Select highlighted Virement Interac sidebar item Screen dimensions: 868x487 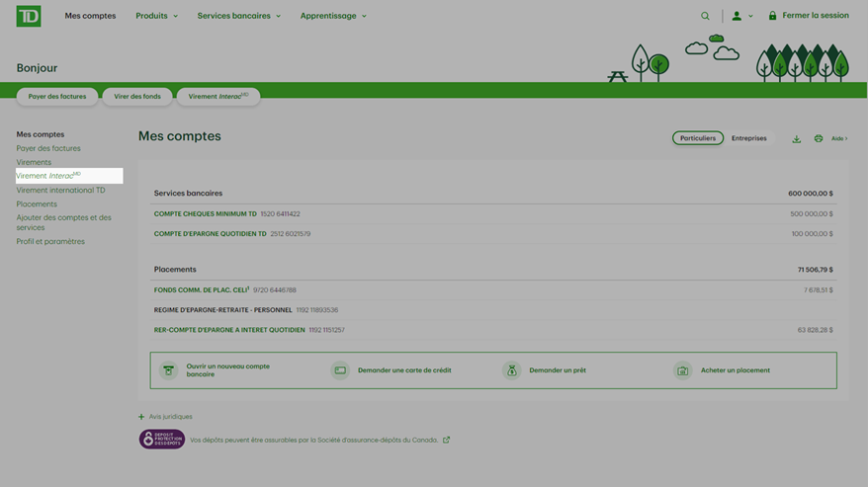click(x=69, y=176)
